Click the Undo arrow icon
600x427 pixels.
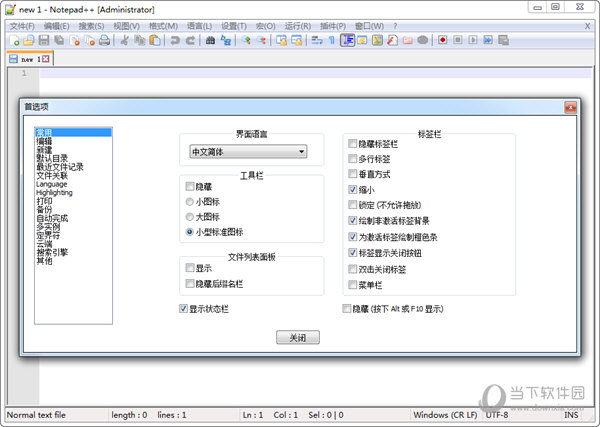175,40
